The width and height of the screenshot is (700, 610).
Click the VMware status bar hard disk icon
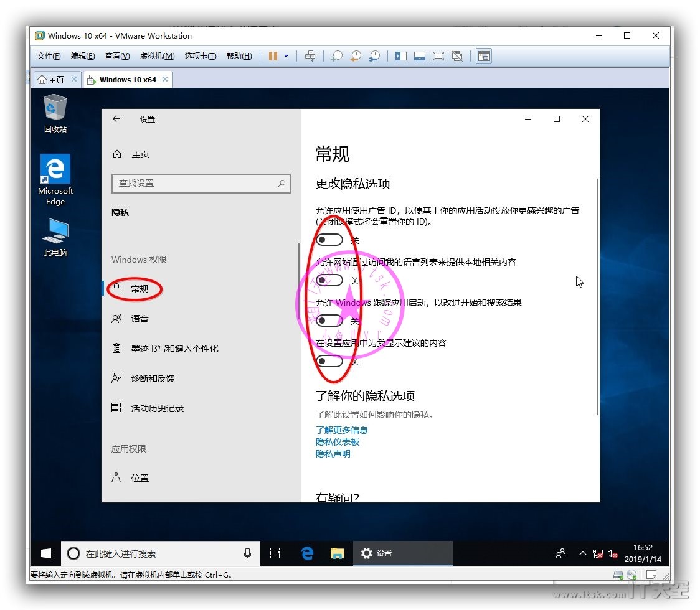pyautogui.click(x=618, y=575)
